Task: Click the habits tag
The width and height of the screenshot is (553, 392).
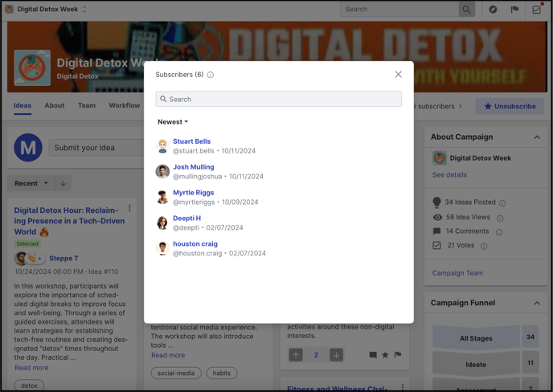Action: [x=222, y=373]
